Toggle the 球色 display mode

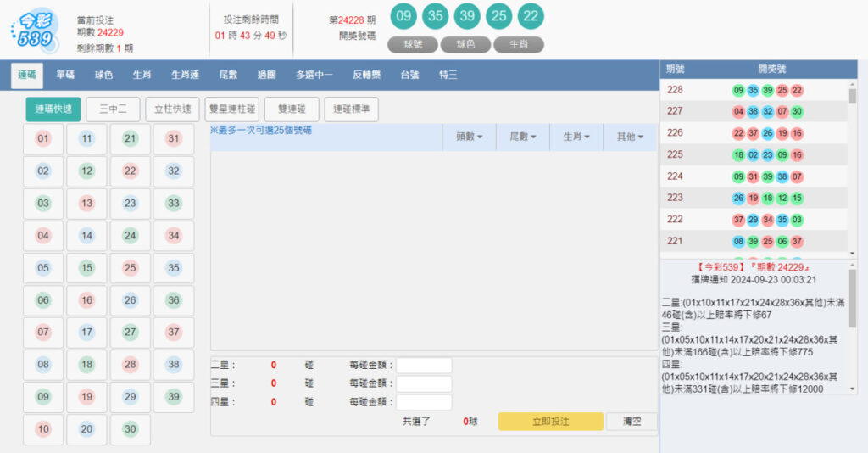(465, 45)
